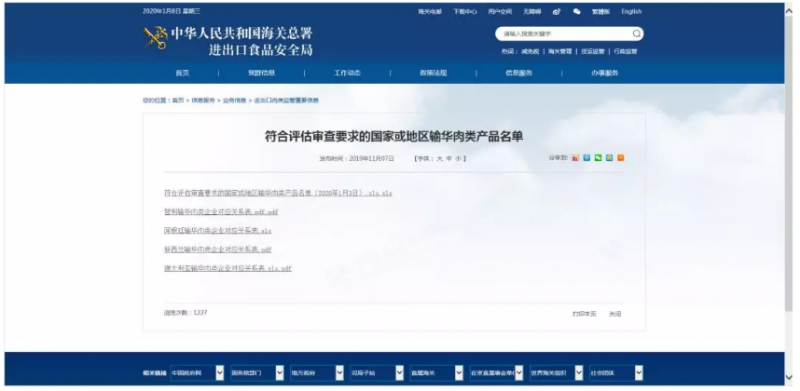Open the fourth related-links dropdown

[377, 373]
